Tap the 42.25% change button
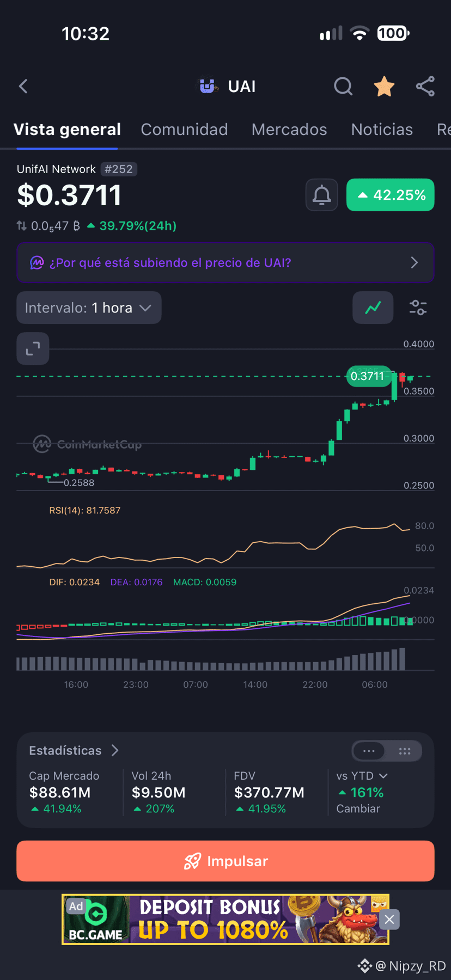This screenshot has height=980, width=451. point(390,195)
